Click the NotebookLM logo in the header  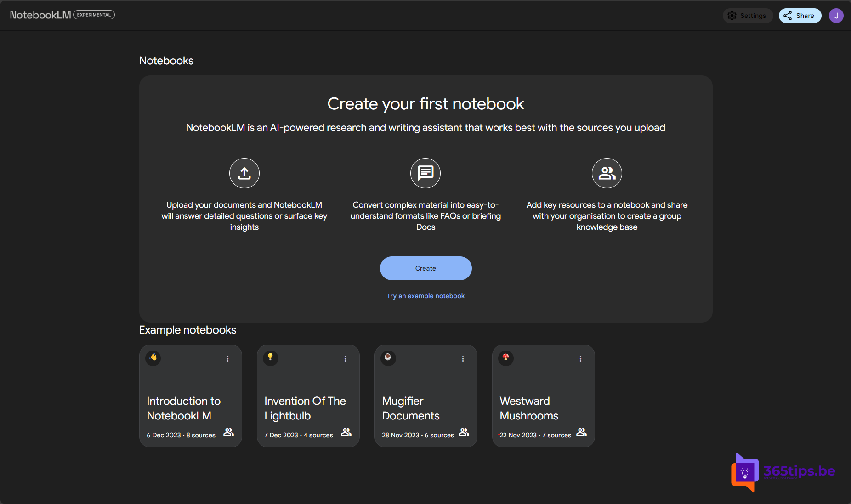click(x=40, y=15)
